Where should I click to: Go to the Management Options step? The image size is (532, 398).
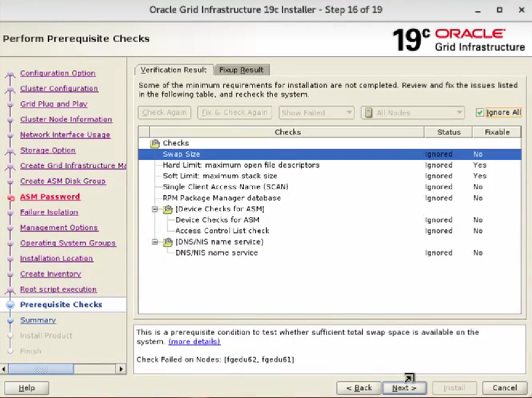59,227
